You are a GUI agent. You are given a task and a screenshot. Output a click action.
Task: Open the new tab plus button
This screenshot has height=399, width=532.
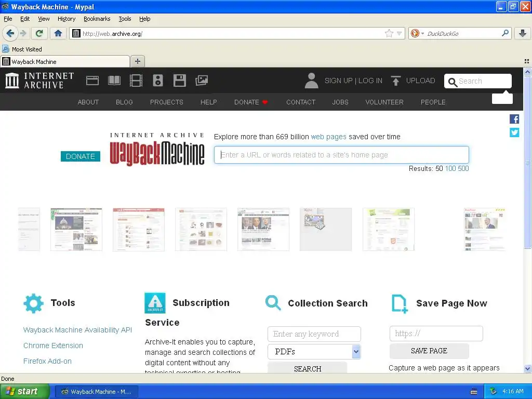coord(137,61)
